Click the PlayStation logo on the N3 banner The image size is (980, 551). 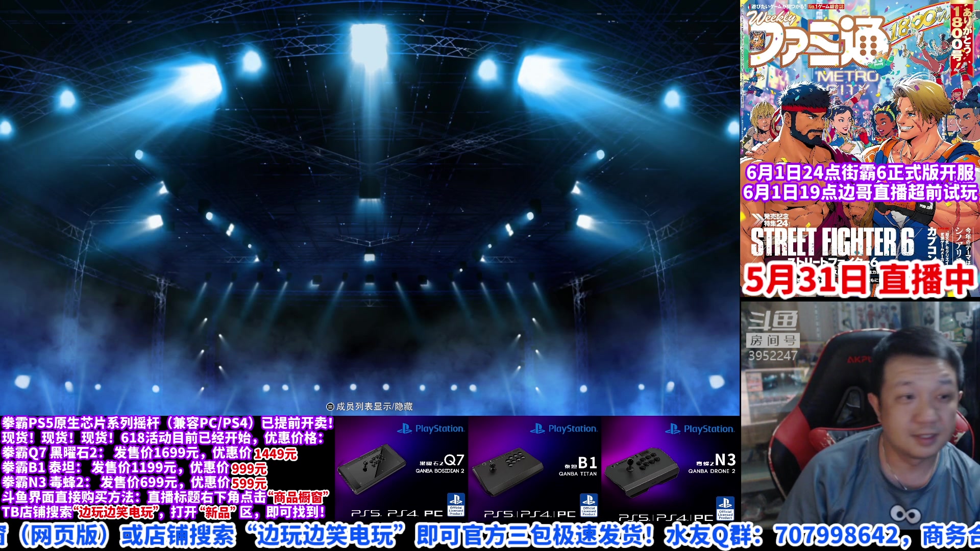point(699,429)
